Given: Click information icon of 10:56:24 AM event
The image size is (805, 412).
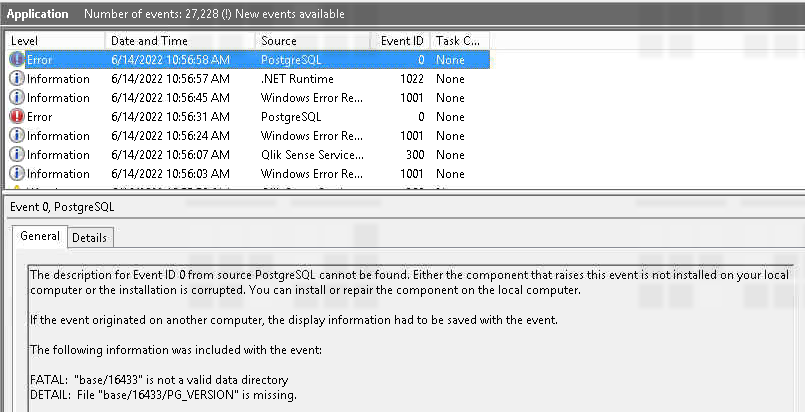Looking at the screenshot, I should [17, 136].
